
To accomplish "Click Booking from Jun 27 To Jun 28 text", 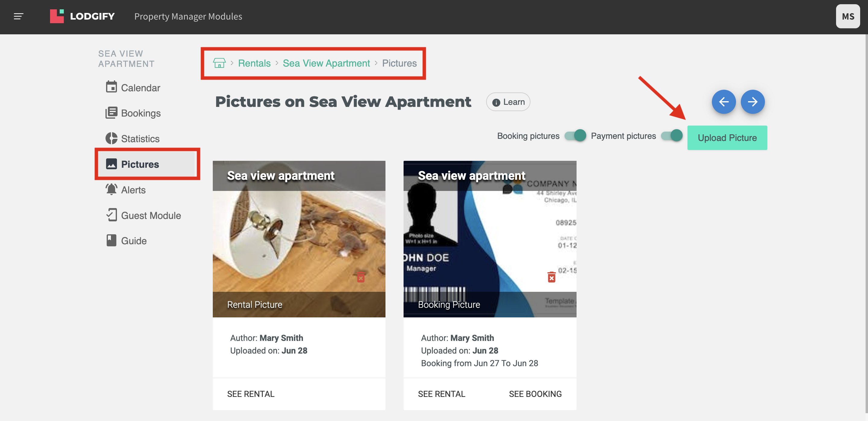I will point(480,363).
